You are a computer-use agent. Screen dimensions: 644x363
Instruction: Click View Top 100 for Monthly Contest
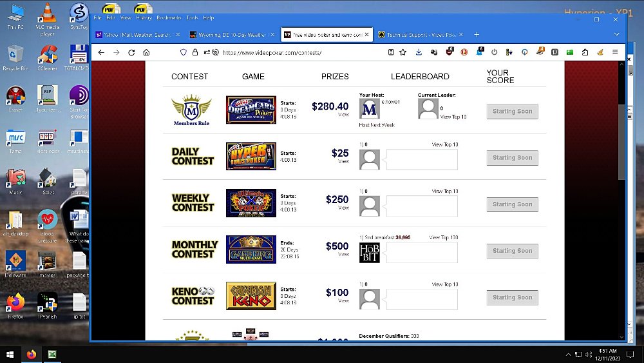pyautogui.click(x=443, y=238)
